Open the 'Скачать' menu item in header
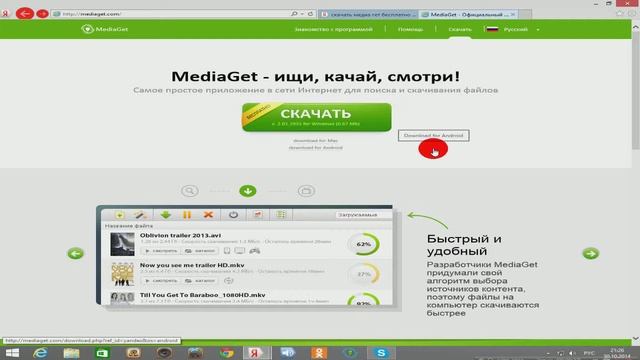Screen dimensions: 640x360 click(x=460, y=29)
